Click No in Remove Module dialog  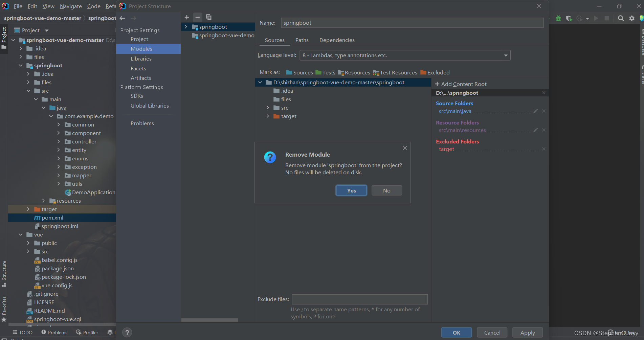click(x=387, y=190)
